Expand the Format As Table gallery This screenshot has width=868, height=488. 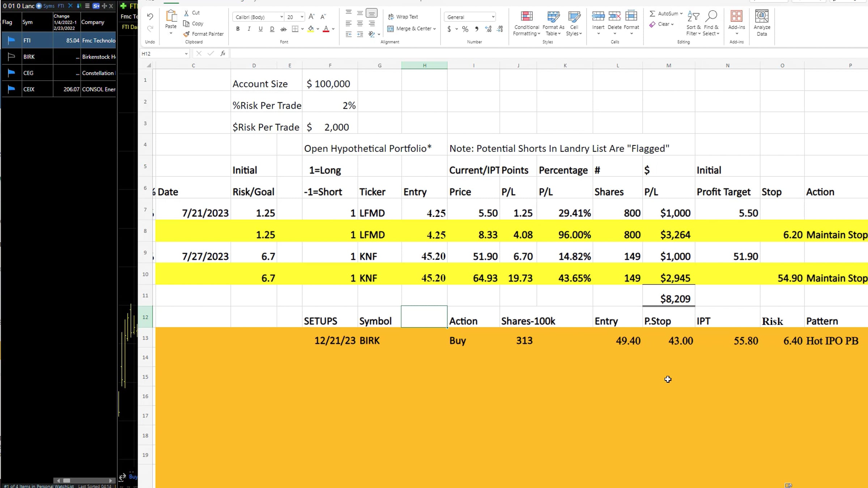coord(553,23)
